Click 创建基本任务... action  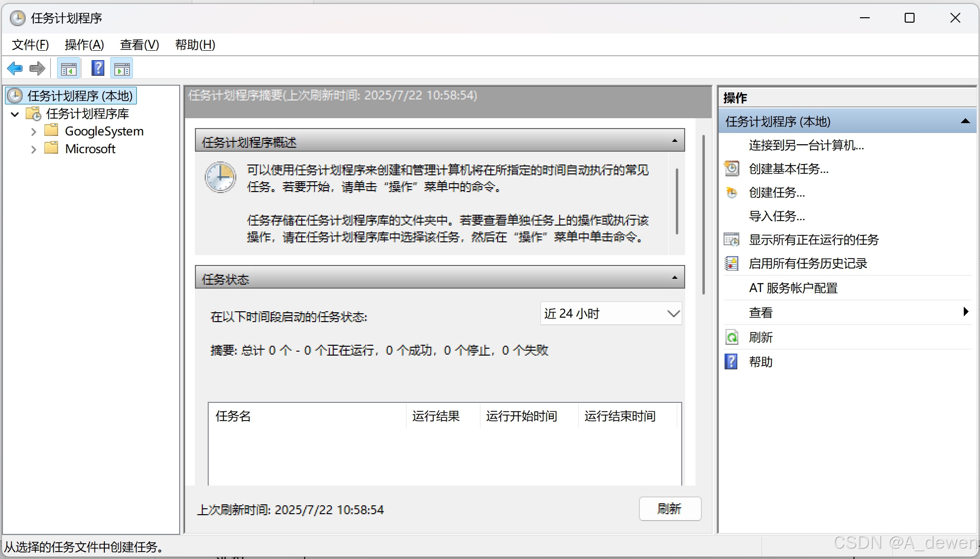tap(789, 169)
